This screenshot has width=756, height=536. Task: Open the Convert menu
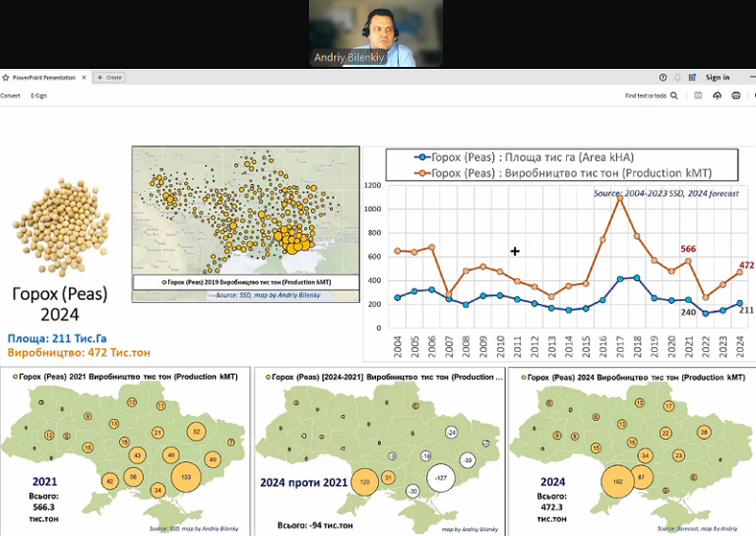click(10, 95)
